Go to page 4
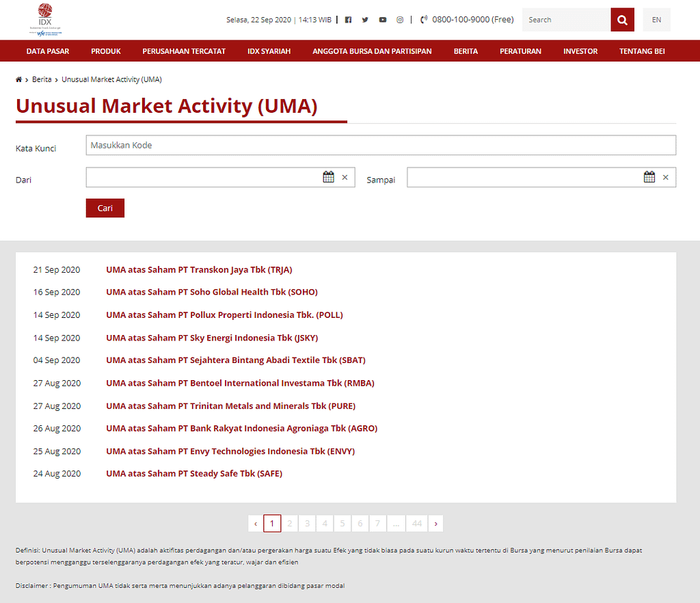700x603 pixels. pyautogui.click(x=325, y=524)
